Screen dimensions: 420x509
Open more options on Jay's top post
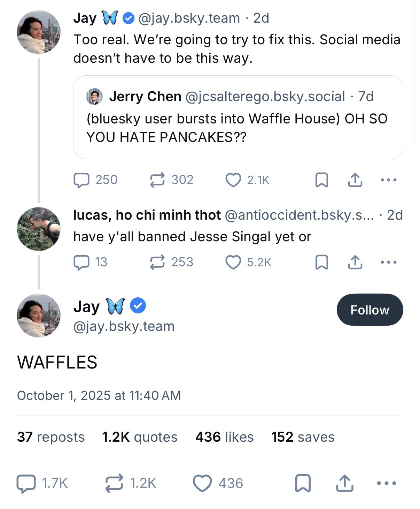coord(388,180)
